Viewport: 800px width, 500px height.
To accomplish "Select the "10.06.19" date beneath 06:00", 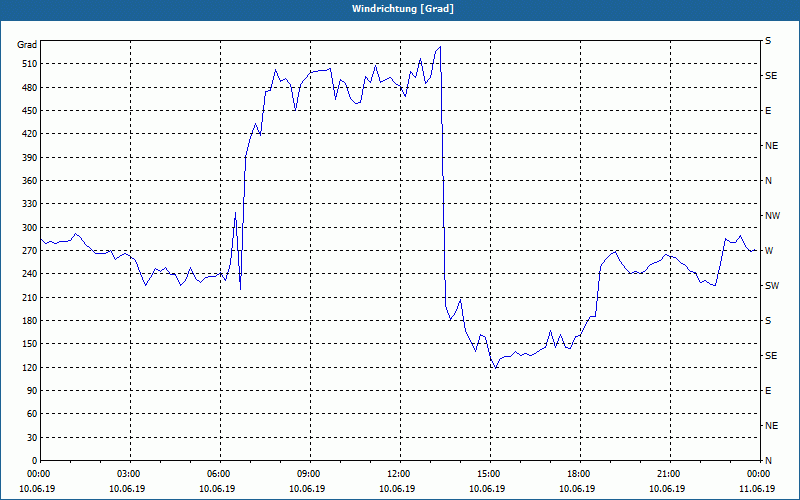I will 217,489.
